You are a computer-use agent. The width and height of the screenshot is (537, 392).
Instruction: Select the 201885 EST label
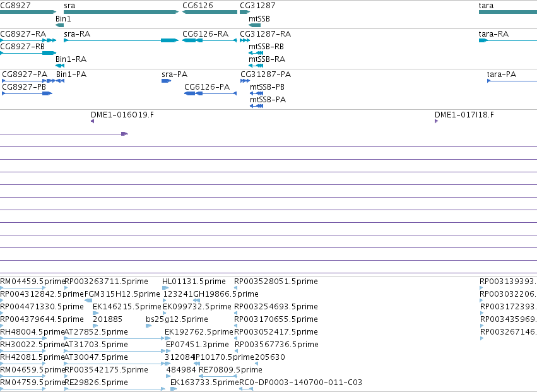tap(107, 319)
